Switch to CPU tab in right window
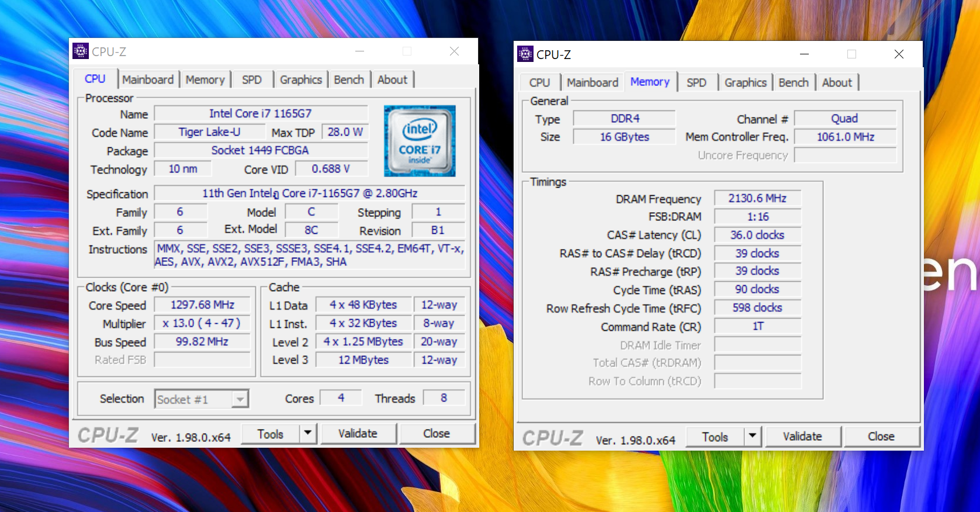Screen dimensions: 980x512 (539, 82)
